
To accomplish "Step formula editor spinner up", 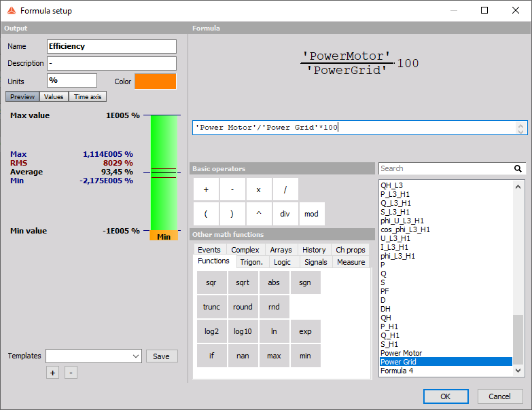I will [520, 125].
